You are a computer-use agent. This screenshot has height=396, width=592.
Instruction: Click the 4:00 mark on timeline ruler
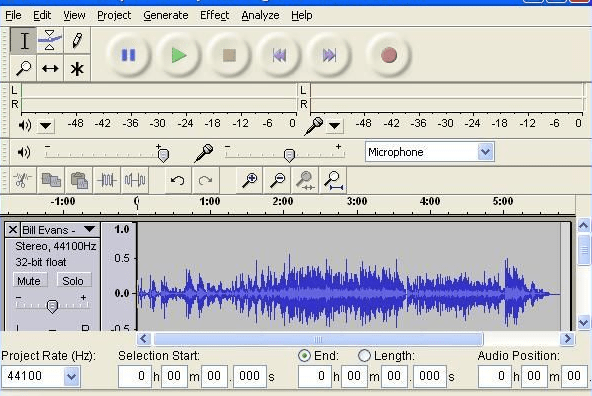[x=430, y=202]
